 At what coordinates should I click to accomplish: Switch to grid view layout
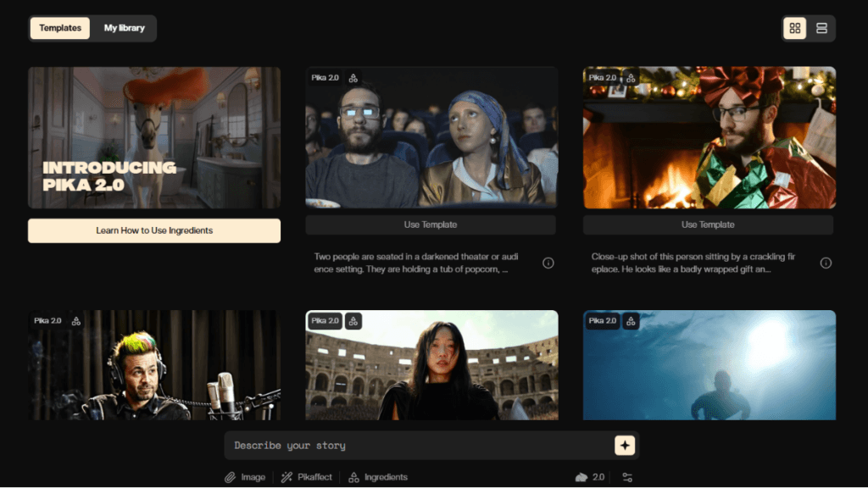pos(795,28)
